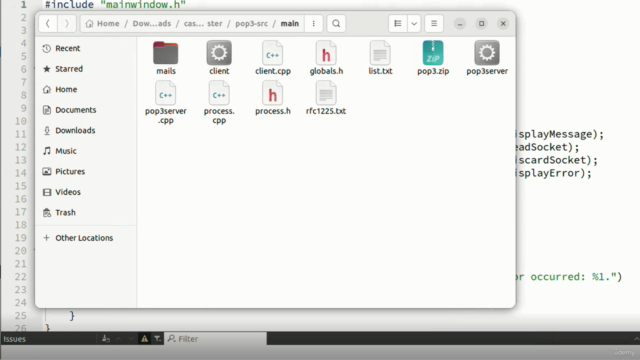Select the process.cpp file
This screenshot has width=640, height=360.
coord(219,102)
